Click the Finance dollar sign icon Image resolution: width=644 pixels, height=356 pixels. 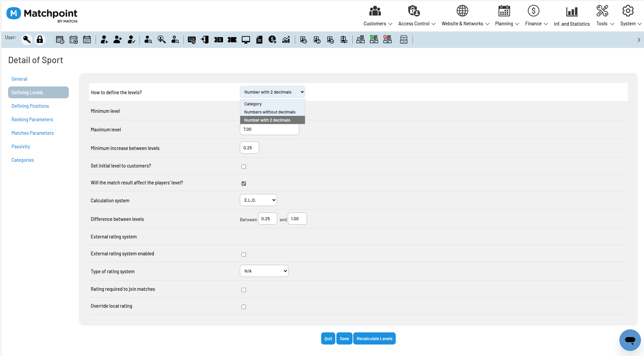point(533,11)
